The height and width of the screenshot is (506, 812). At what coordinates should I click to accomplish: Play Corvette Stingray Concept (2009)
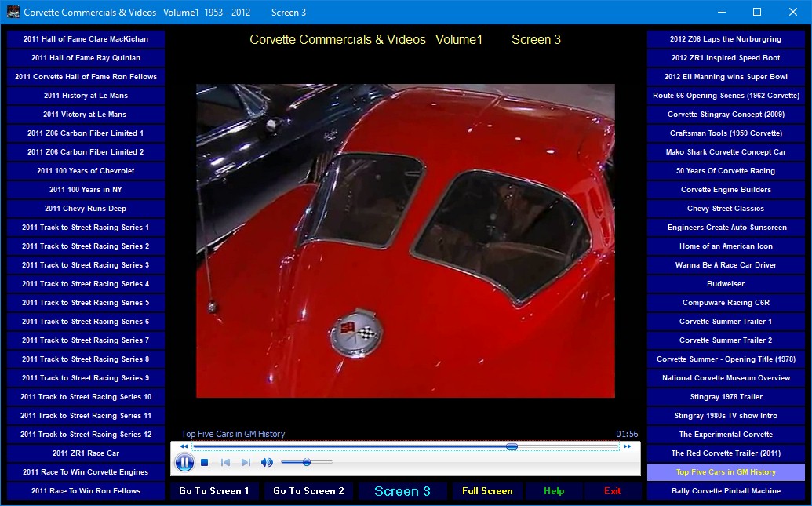click(726, 115)
